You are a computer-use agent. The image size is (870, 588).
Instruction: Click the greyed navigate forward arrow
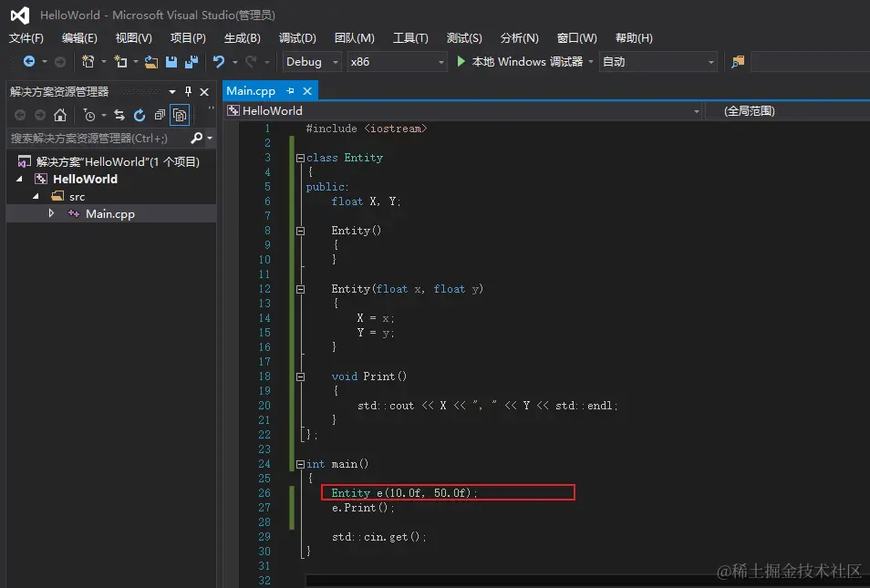click(60, 62)
